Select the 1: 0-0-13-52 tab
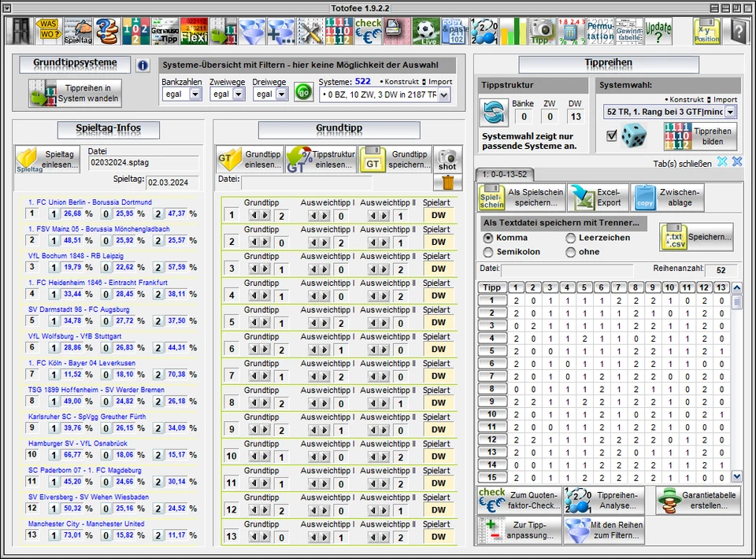 coord(505,173)
